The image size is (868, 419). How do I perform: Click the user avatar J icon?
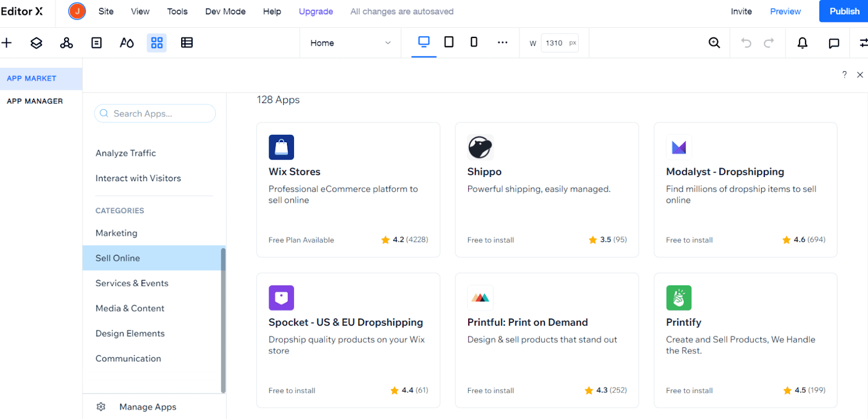[x=77, y=11]
